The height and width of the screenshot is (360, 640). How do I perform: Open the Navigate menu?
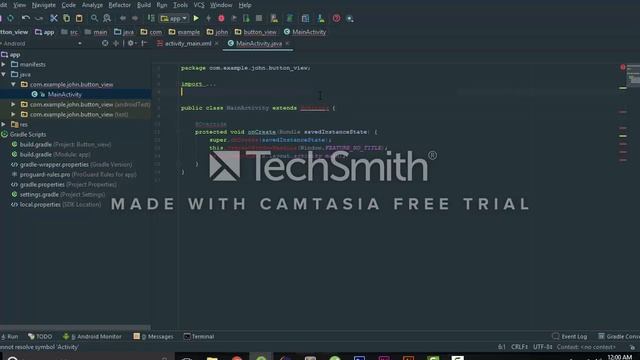point(43,5)
